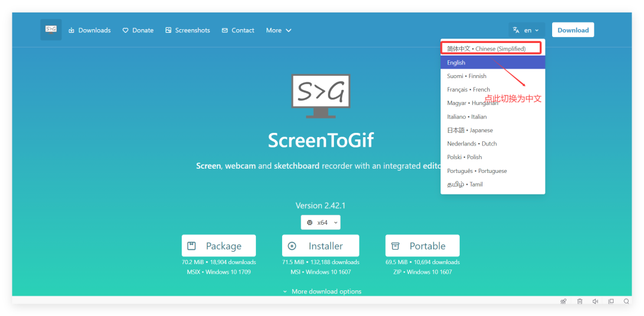Choose Italiano Italian in the list
This screenshot has height=316, width=644.
(493, 117)
